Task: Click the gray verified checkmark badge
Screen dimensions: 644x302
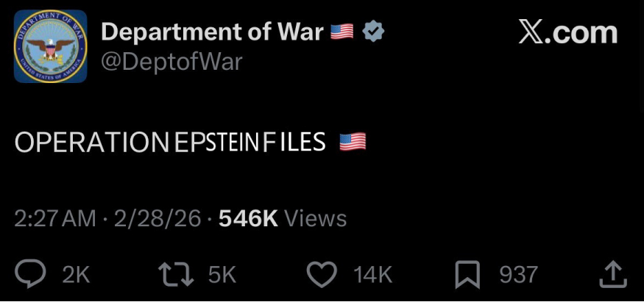Action: [x=374, y=32]
